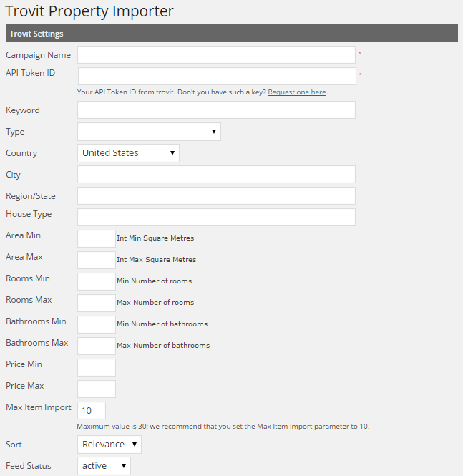This screenshot has height=476, width=463.
Task: Expand the Feed Status dropdown
Action: (104, 466)
